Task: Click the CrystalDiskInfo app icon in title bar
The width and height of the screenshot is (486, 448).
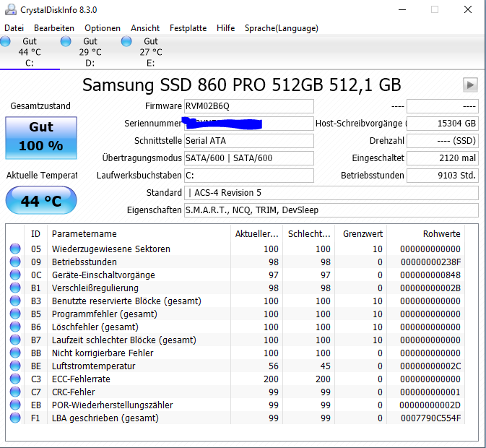Action: [11, 9]
